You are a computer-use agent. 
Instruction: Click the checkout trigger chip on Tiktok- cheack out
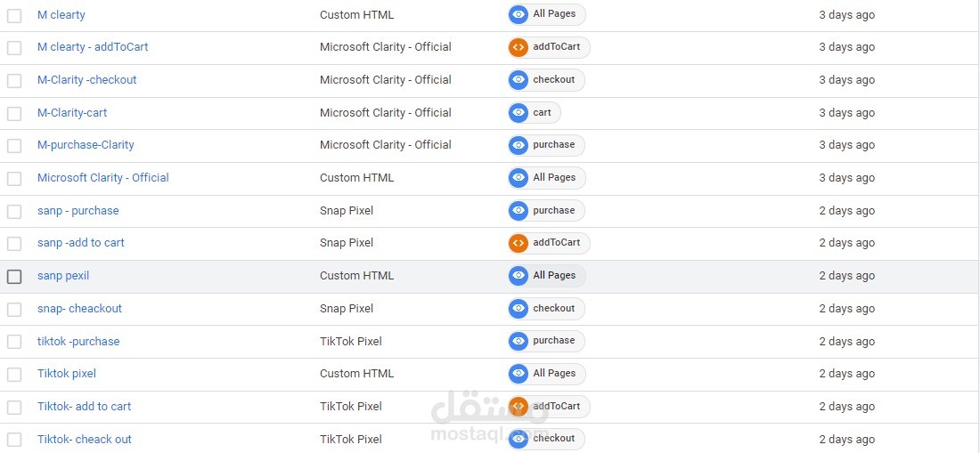tap(554, 439)
